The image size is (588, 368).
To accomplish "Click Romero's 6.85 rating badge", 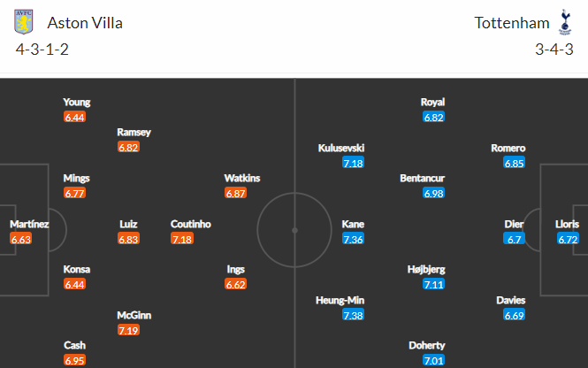I will click(x=514, y=163).
